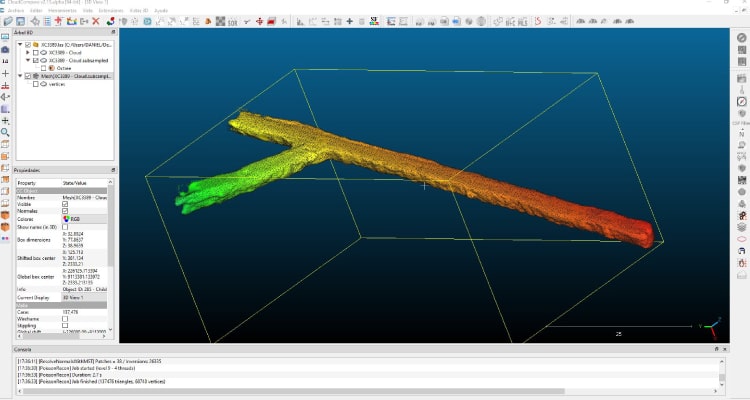This screenshot has width=750, height=400.
Task: Click the compass icon in right sidebar
Action: [x=741, y=101]
